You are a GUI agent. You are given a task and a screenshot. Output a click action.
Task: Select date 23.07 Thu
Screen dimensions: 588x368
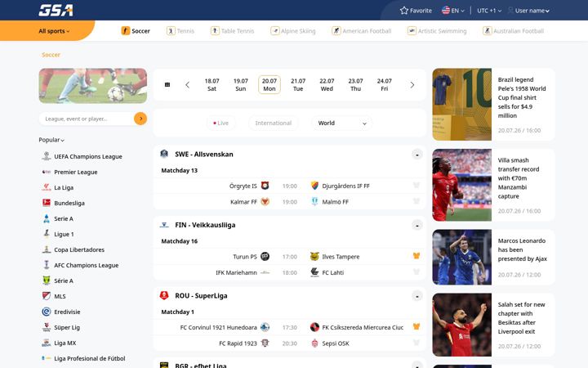click(355, 85)
